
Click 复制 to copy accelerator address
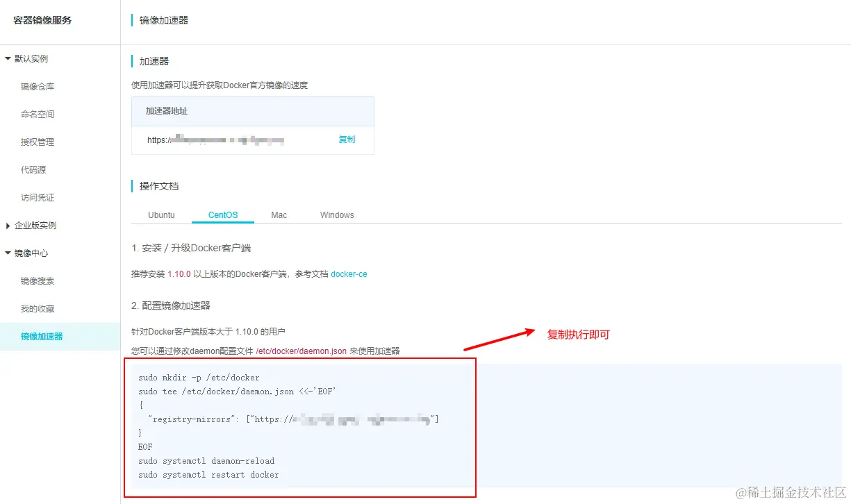click(347, 140)
